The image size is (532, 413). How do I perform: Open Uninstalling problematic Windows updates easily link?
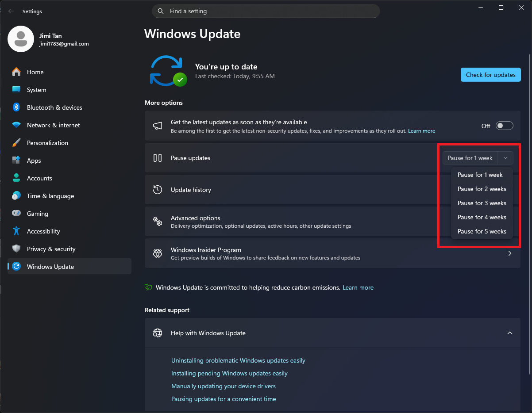pyautogui.click(x=238, y=360)
